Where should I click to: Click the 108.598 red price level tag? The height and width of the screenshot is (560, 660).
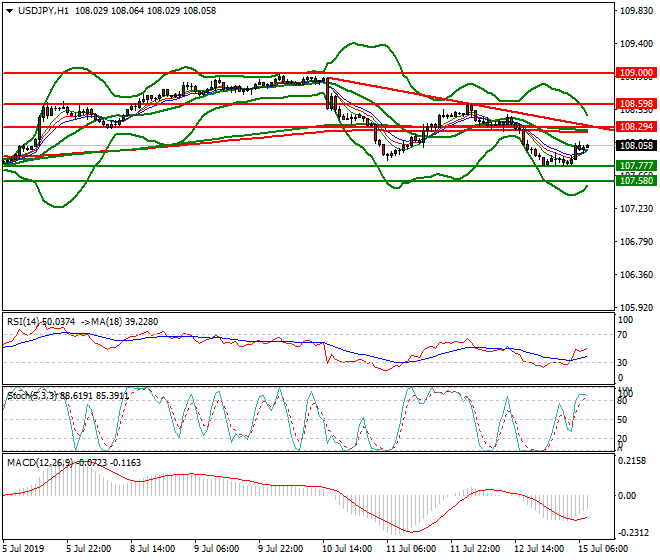[636, 103]
